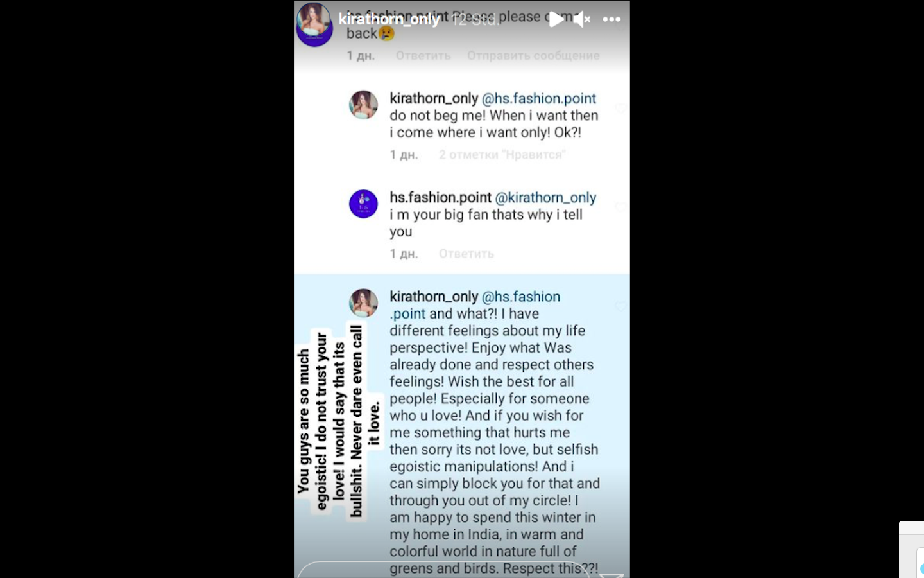Click 'Ответить' under the top comment
This screenshot has width=924, height=578.
pyautogui.click(x=423, y=56)
